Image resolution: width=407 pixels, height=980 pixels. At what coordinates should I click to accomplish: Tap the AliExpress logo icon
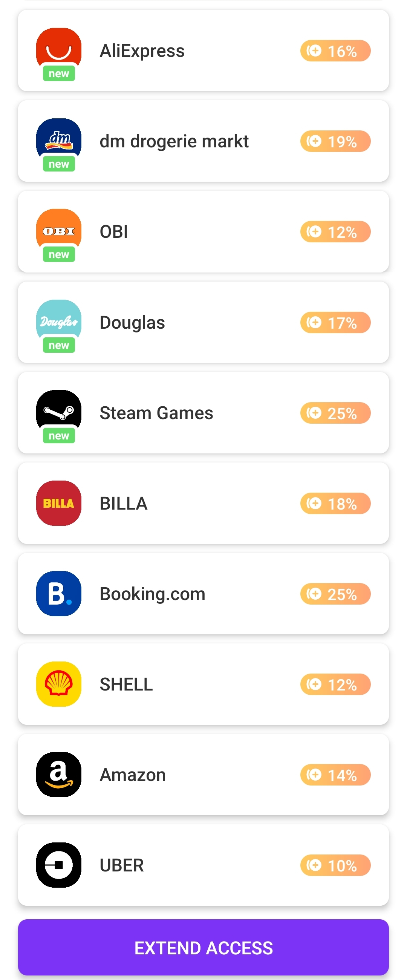58,50
